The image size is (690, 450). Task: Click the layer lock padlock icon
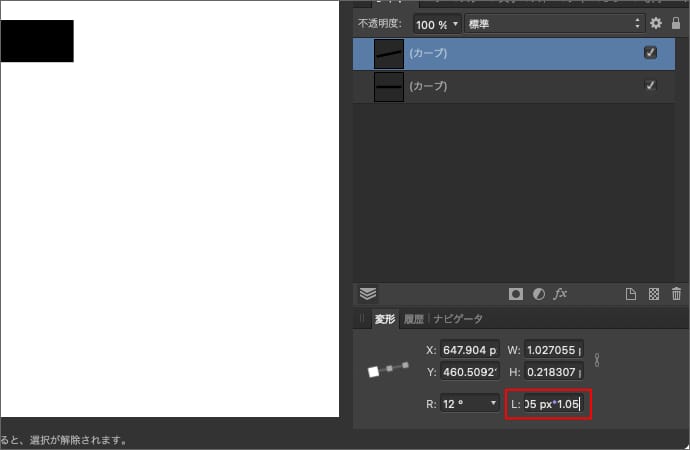pyautogui.click(x=676, y=23)
